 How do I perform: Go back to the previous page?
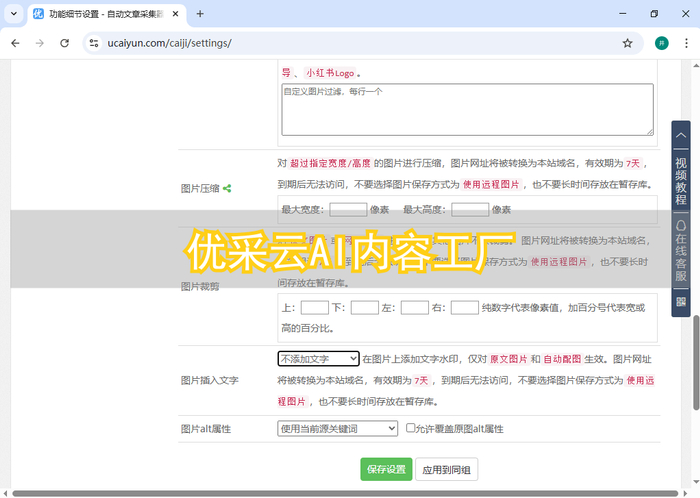pos(15,43)
